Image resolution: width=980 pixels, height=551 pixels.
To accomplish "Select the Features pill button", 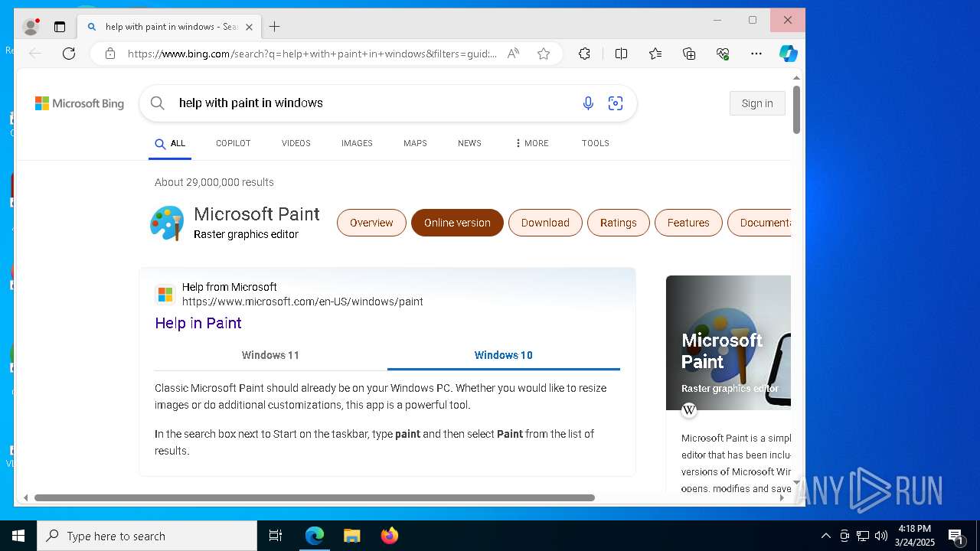I will coord(688,223).
